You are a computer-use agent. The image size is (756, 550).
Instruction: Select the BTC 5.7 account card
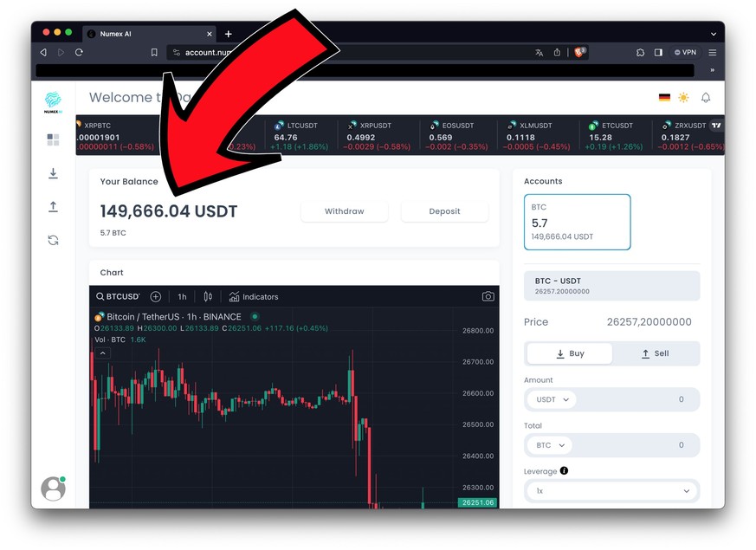577,222
